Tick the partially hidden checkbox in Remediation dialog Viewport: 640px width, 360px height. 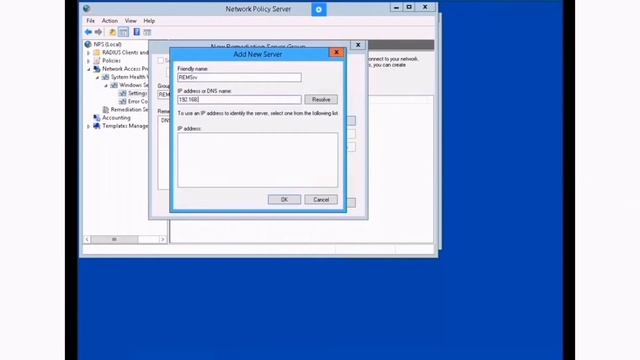point(161,60)
